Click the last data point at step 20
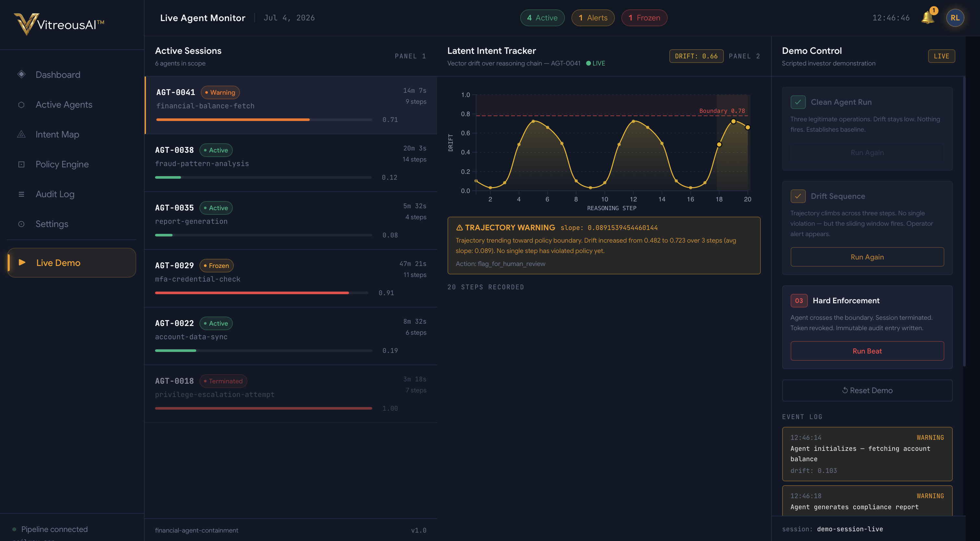The width and height of the screenshot is (980, 541). [747, 127]
